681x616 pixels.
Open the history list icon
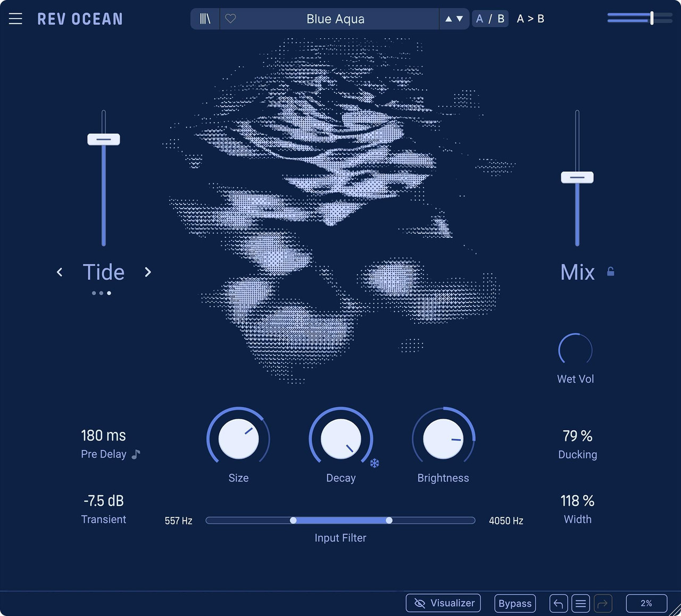(x=581, y=603)
